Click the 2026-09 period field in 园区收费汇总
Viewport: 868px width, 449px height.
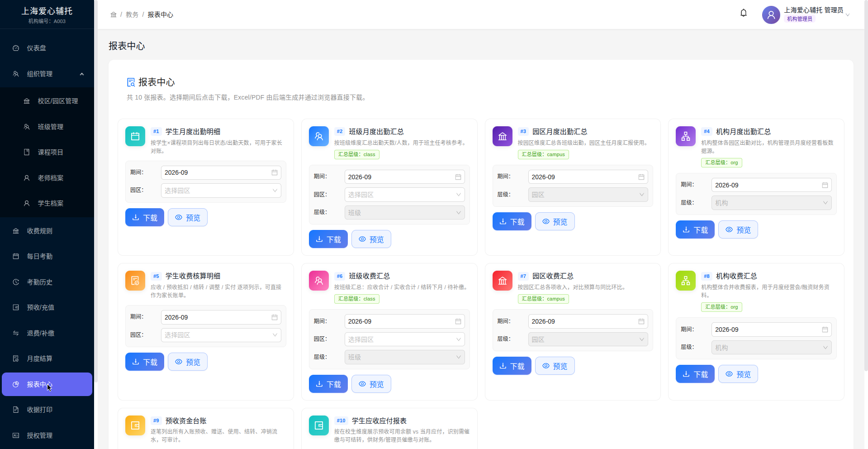tap(588, 321)
